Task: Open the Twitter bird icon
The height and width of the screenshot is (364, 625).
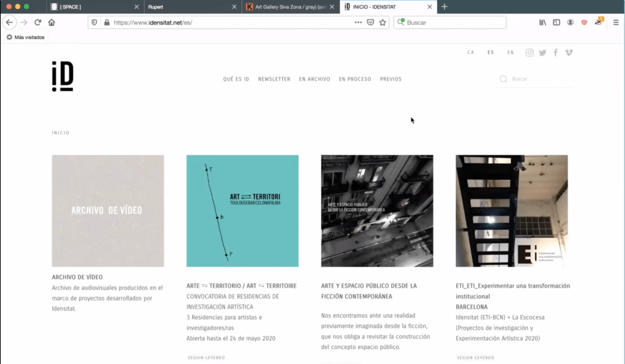Action: [x=543, y=52]
